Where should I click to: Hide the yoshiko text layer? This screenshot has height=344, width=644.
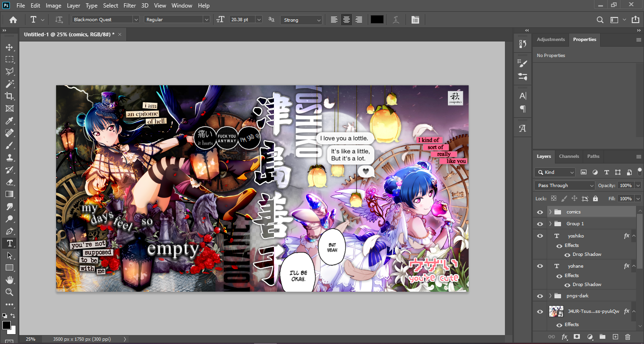[x=540, y=236]
